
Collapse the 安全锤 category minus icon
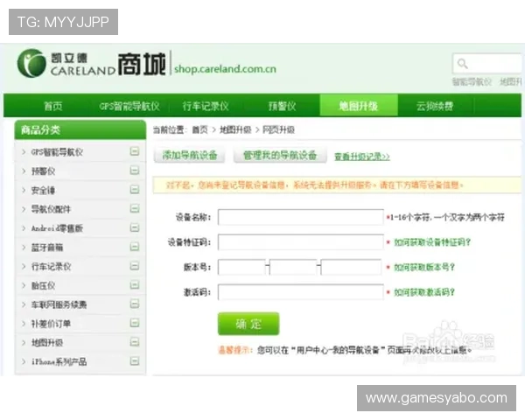click(135, 190)
